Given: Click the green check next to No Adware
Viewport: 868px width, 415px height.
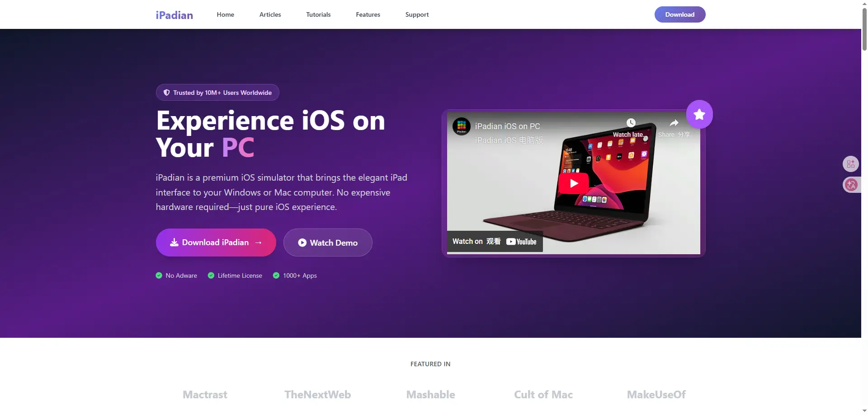Looking at the screenshot, I should click(159, 275).
